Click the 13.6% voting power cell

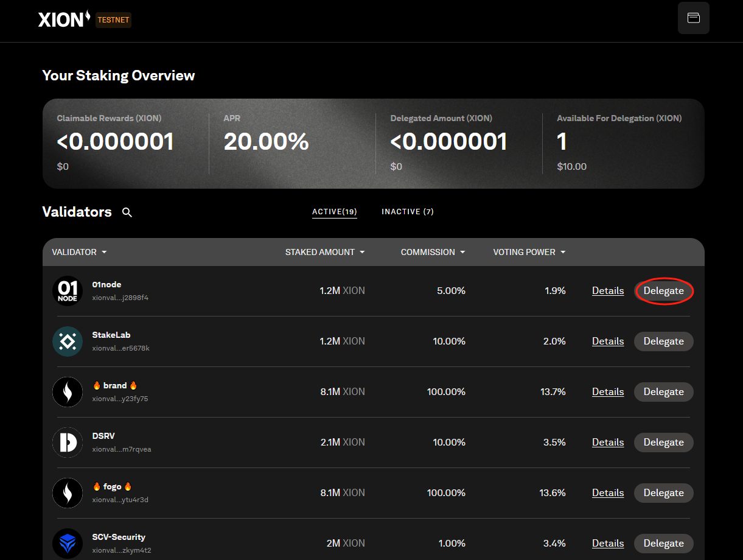[553, 493]
